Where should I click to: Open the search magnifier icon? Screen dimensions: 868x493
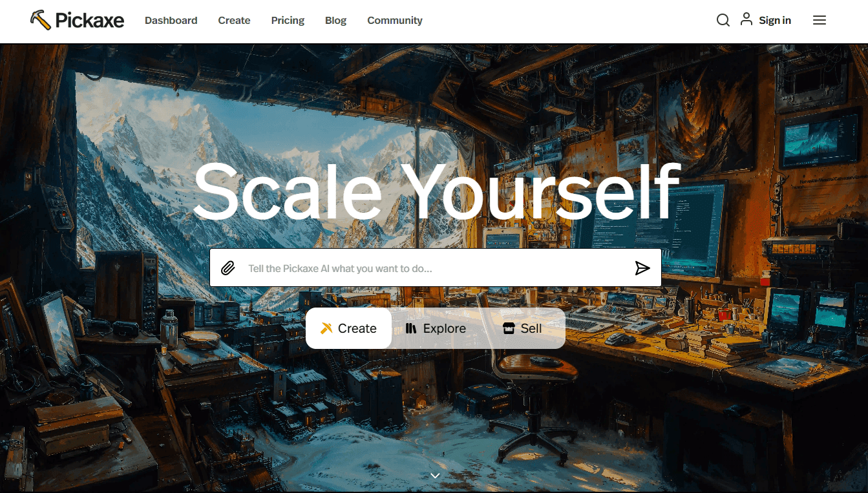(x=723, y=20)
